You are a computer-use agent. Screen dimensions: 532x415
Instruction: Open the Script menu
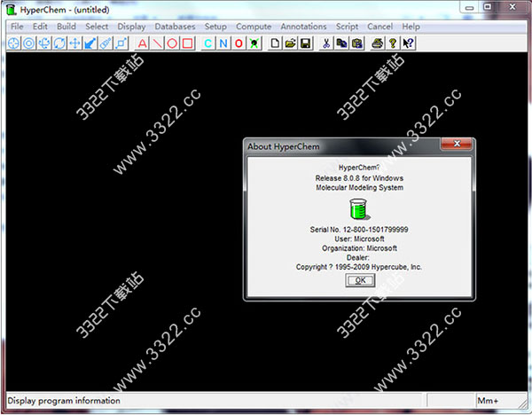coord(347,27)
